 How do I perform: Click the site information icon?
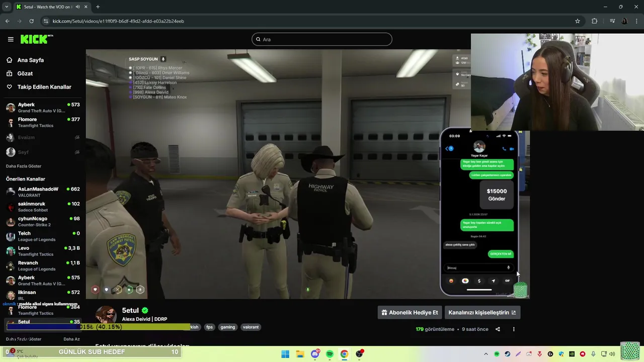point(46,21)
